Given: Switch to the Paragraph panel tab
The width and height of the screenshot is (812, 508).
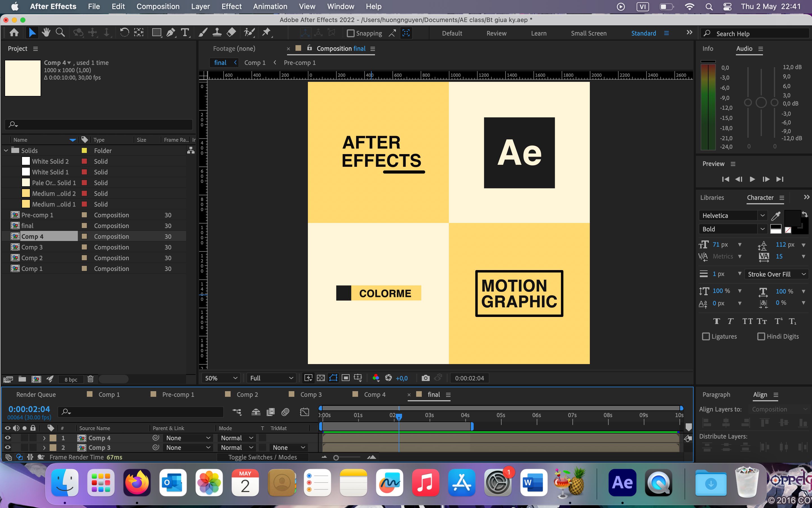Looking at the screenshot, I should 716,395.
